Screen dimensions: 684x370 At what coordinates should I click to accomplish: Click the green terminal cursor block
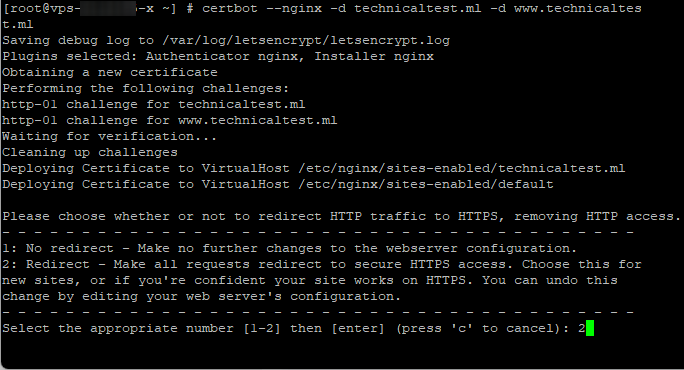click(590, 328)
